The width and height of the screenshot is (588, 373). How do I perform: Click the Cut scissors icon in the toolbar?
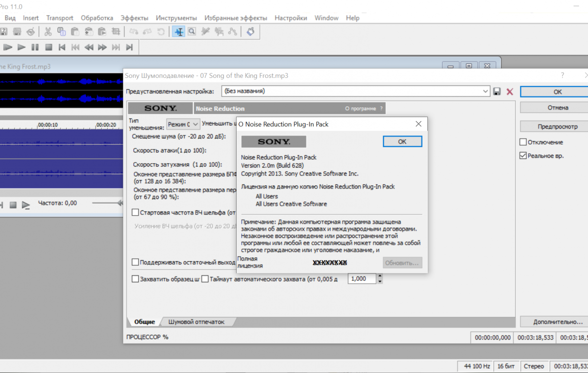click(48, 32)
